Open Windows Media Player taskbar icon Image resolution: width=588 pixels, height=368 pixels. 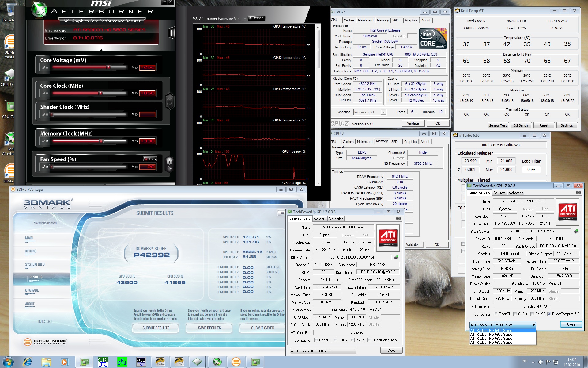65,362
